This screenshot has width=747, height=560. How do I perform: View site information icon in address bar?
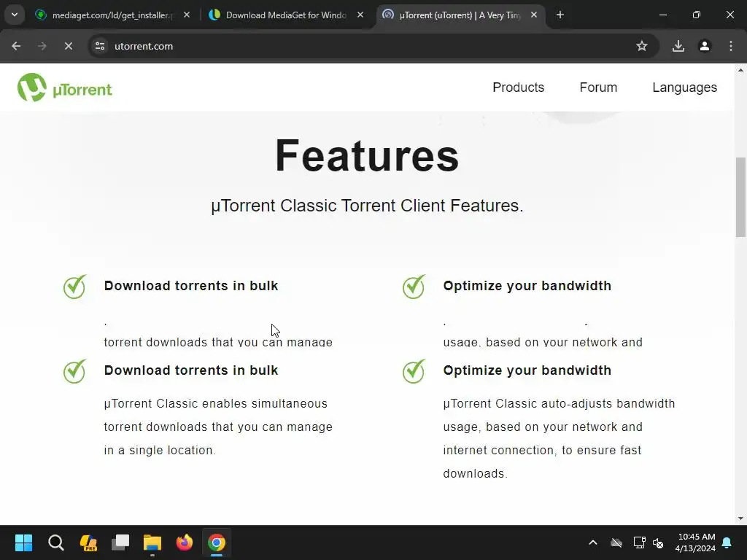100,46
